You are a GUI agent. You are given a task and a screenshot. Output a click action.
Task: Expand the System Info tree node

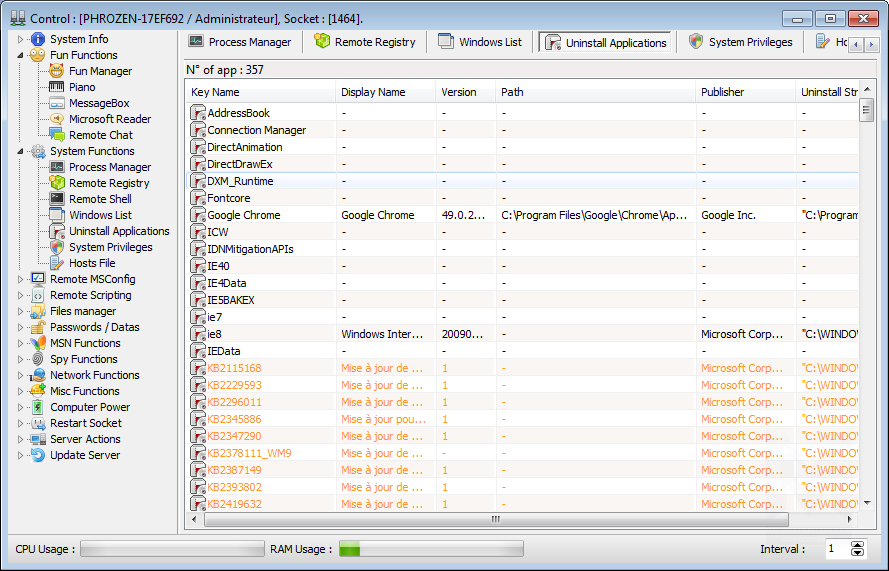(20, 39)
